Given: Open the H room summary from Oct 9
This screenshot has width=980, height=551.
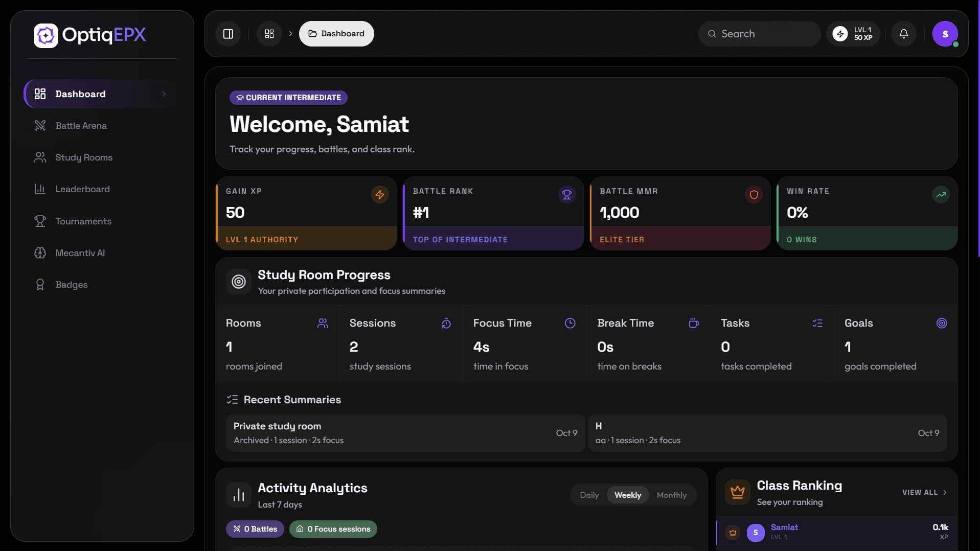Looking at the screenshot, I should 767,433.
